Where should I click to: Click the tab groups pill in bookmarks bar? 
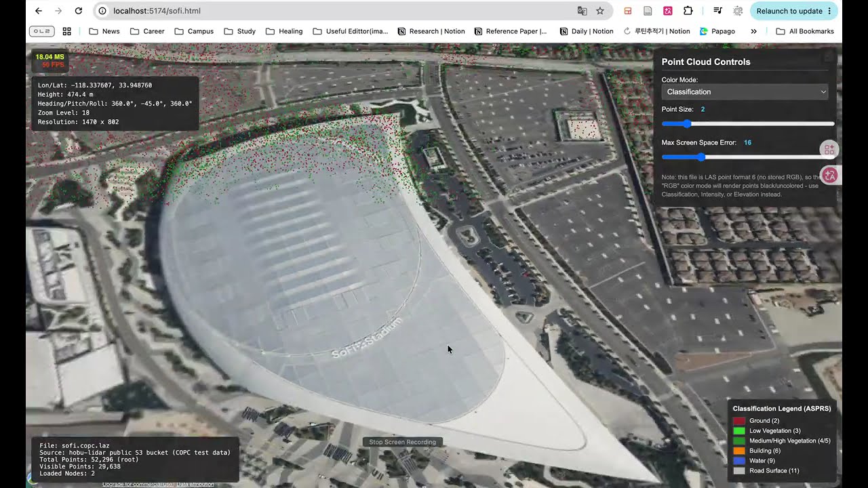pyautogui.click(x=42, y=31)
